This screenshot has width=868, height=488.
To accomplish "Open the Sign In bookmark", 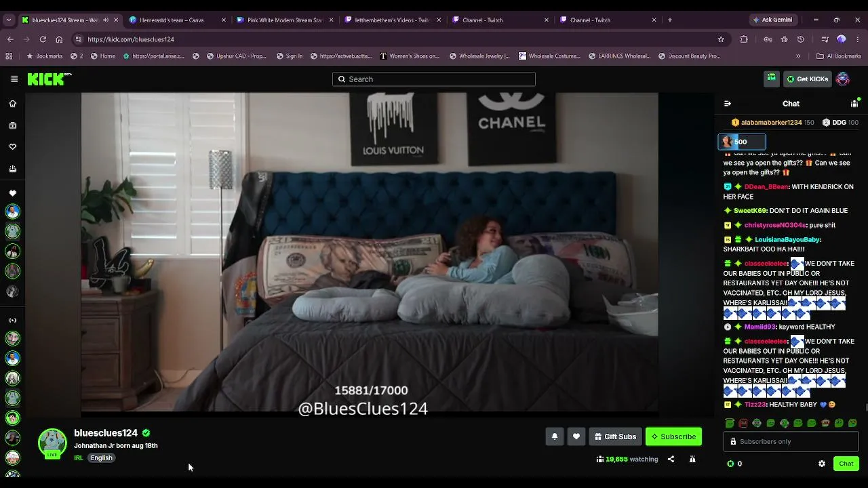I will coord(290,56).
